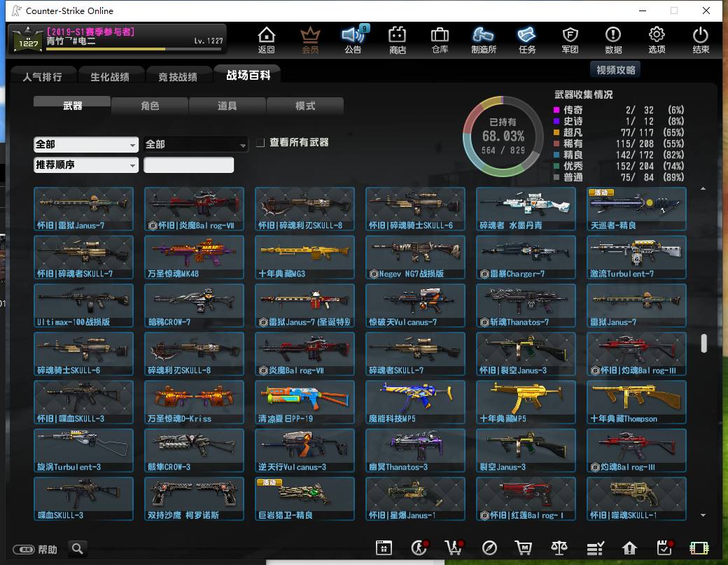Open the 军团 clan shield icon
728x565 pixels.
(570, 40)
